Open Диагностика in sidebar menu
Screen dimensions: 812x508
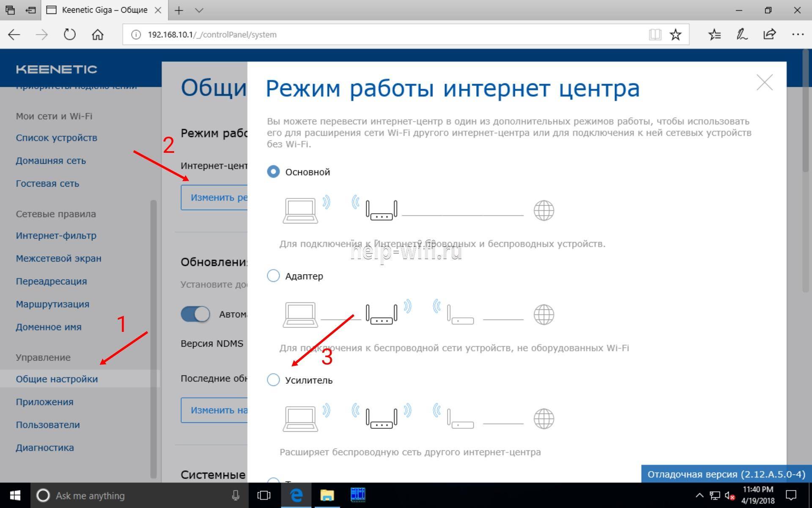[44, 447]
